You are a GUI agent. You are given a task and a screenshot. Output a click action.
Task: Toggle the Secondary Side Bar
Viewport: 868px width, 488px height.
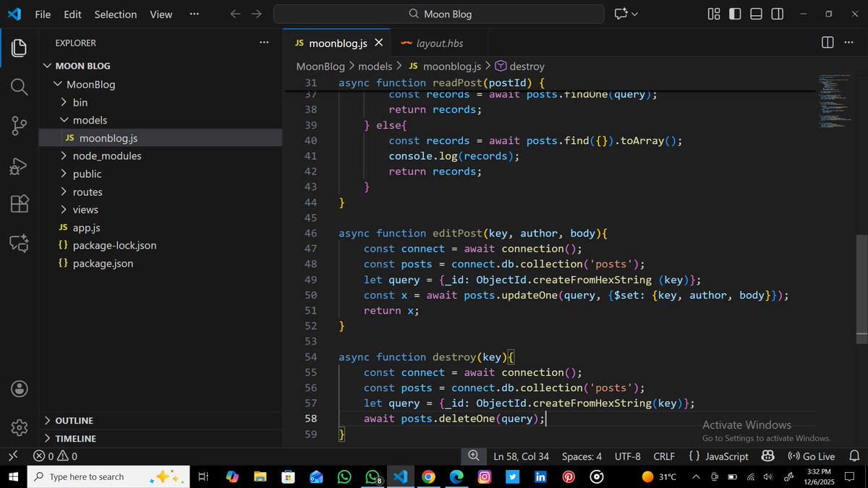tap(777, 14)
